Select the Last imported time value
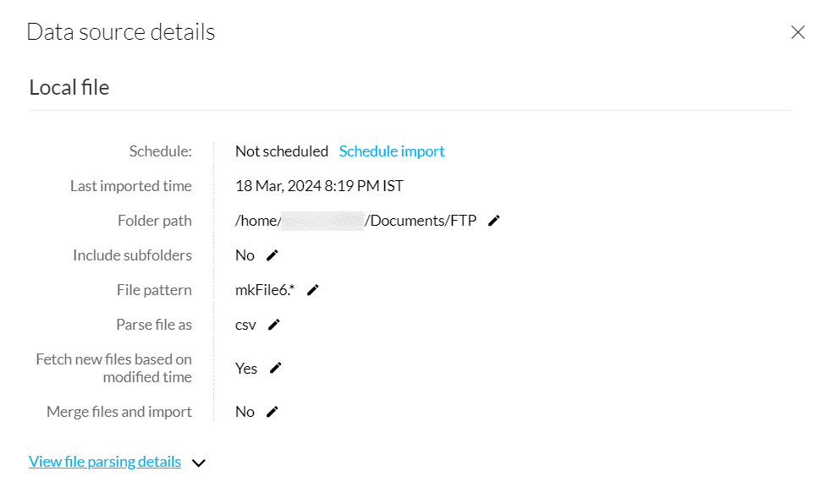The image size is (826, 504). tap(319, 186)
